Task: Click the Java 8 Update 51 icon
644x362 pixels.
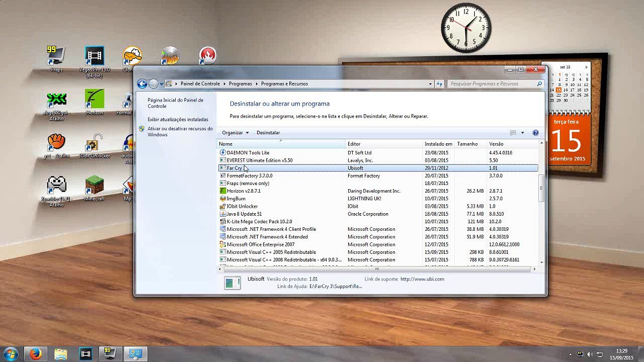Action: pos(223,214)
